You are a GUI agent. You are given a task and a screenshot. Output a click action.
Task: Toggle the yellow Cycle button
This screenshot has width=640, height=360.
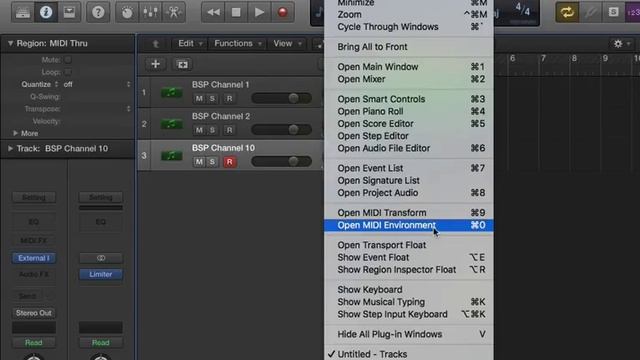pos(567,12)
